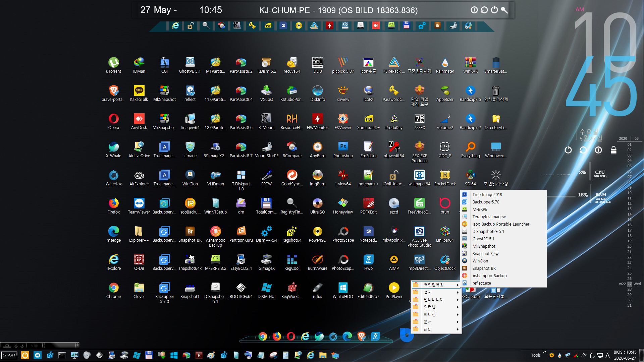The width and height of the screenshot is (644, 362).
Task: Click the Internet Explorer icon on taskbar
Action: tap(311, 355)
